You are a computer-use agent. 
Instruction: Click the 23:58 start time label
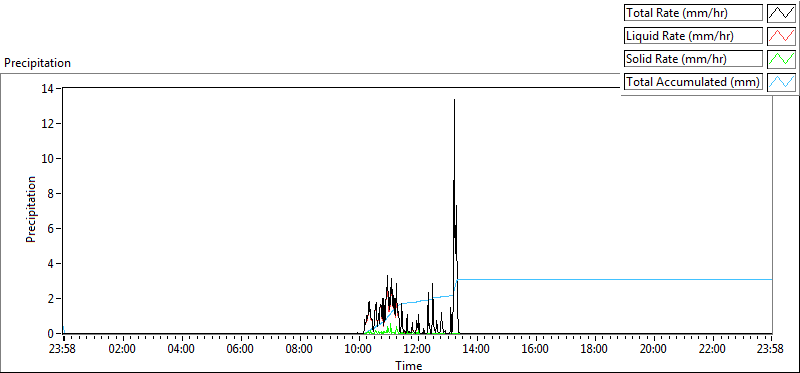click(64, 350)
